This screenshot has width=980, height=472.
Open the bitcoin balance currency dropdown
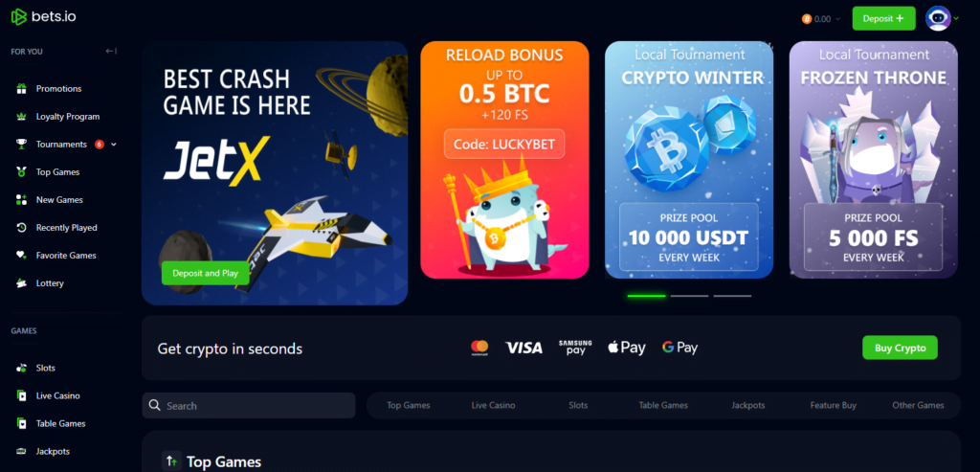tap(821, 19)
